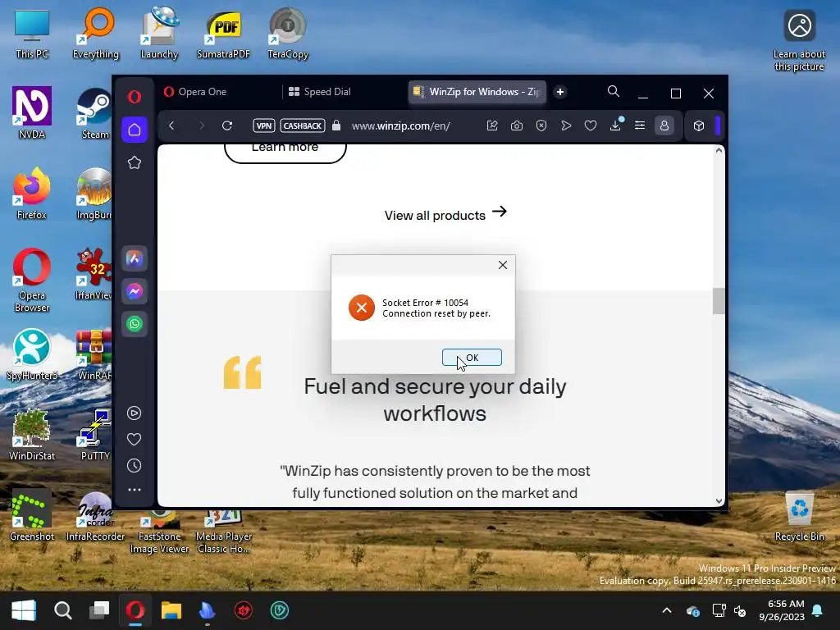
Task: Select the WinZip for Windows tab
Action: (477, 92)
